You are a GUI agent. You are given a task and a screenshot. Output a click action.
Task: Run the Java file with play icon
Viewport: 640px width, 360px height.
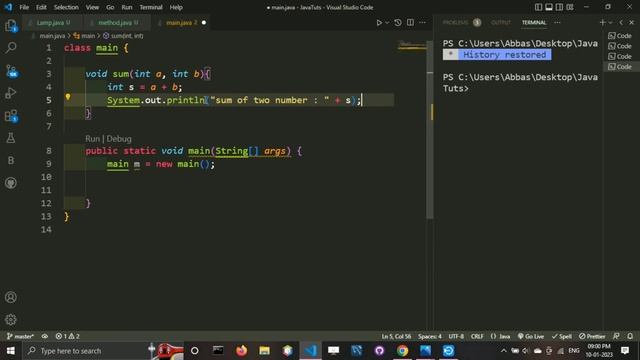click(x=379, y=22)
